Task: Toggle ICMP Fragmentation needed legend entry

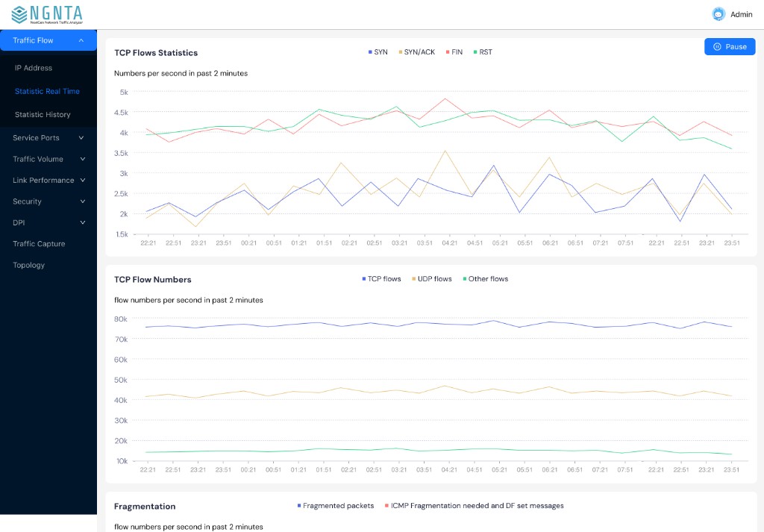Action: (x=474, y=506)
